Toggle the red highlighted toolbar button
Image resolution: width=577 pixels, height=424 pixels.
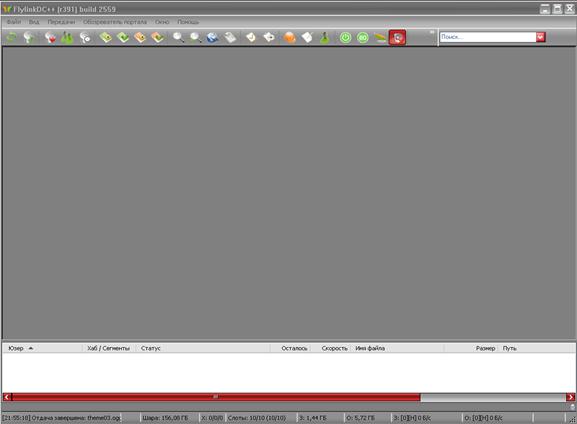click(397, 37)
